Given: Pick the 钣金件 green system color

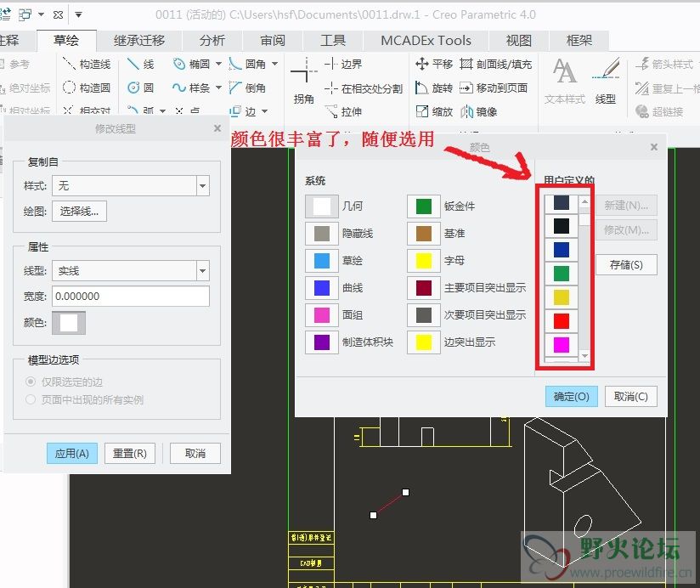Looking at the screenshot, I should click(423, 206).
